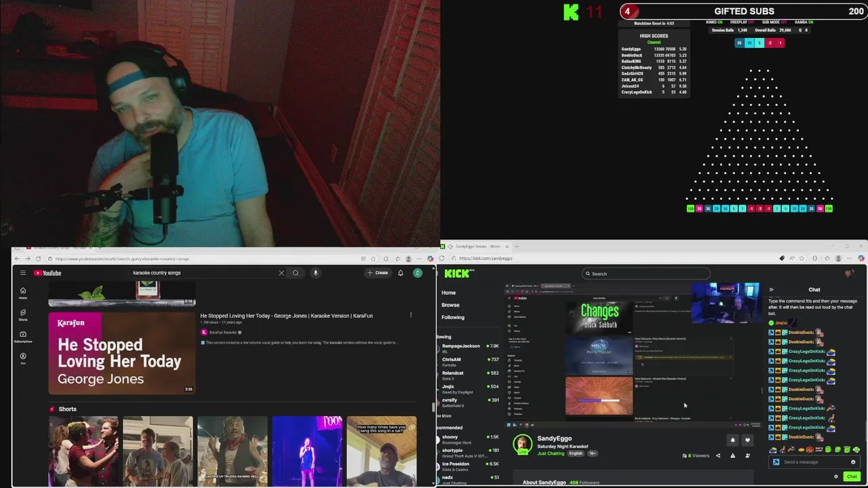Report SandyEggo stream with warning icon
The height and width of the screenshot is (488, 868).
[x=732, y=455]
